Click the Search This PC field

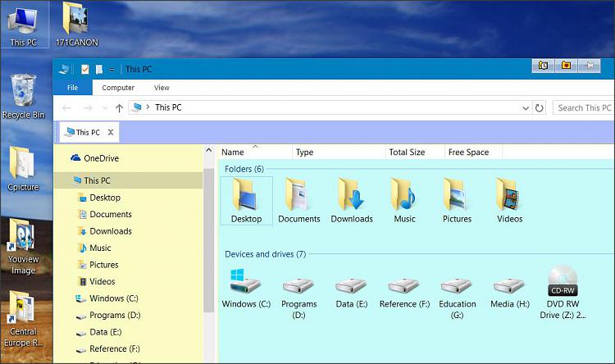584,108
